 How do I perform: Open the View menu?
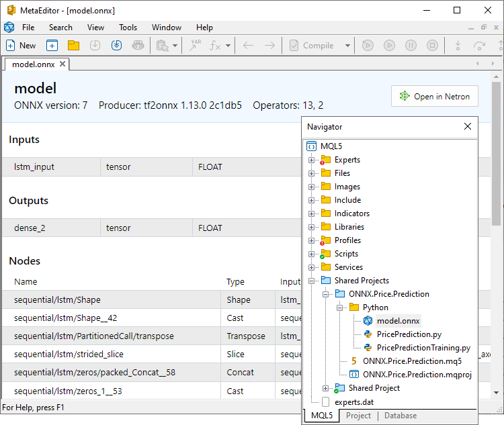[96, 28]
